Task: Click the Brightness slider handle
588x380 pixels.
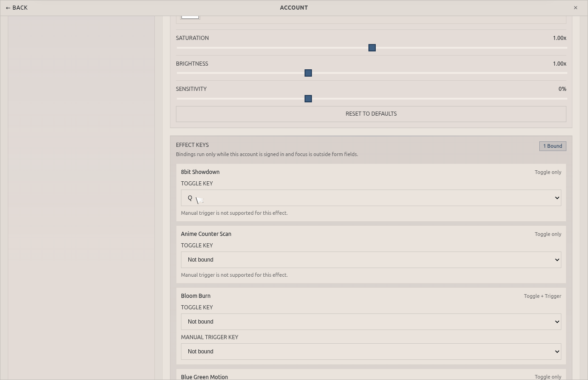Action: [308, 73]
